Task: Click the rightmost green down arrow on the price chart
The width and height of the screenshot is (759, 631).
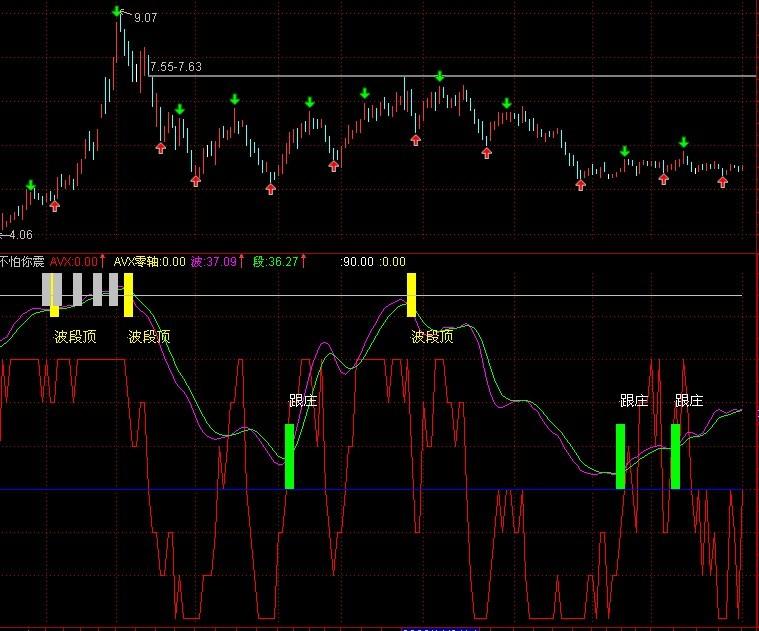Action: pyautogui.click(x=683, y=142)
